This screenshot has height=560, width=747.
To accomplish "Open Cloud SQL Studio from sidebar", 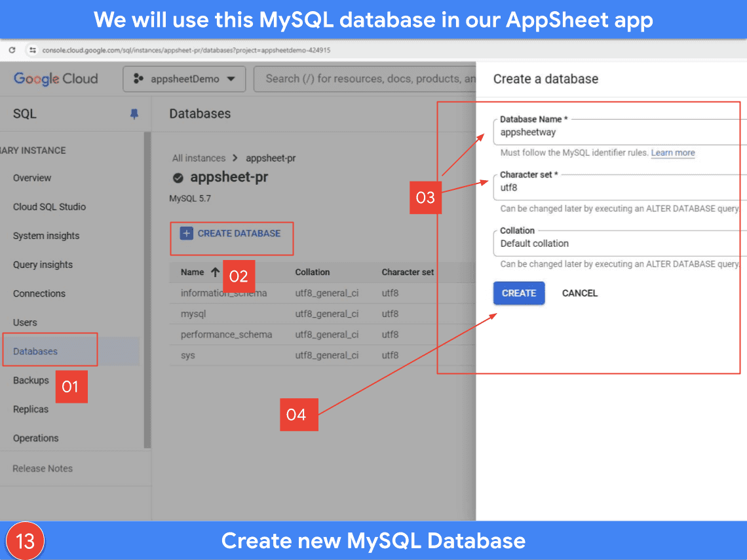I will pyautogui.click(x=49, y=207).
